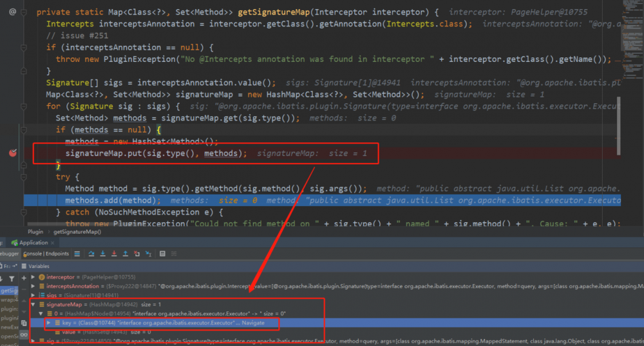Switch to the Console | Endpoints tab
Image resolution: width=644 pixels, height=346 pixels.
click(46, 254)
